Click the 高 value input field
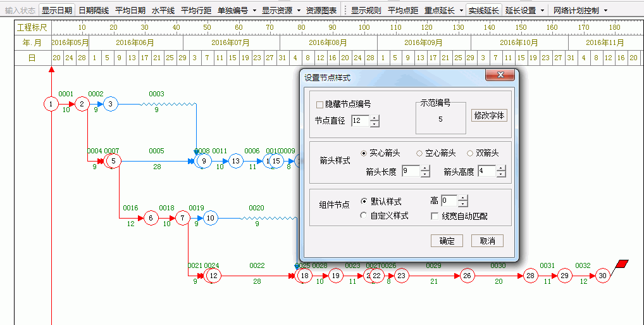Screen dimensions: 644x325 tap(449, 201)
